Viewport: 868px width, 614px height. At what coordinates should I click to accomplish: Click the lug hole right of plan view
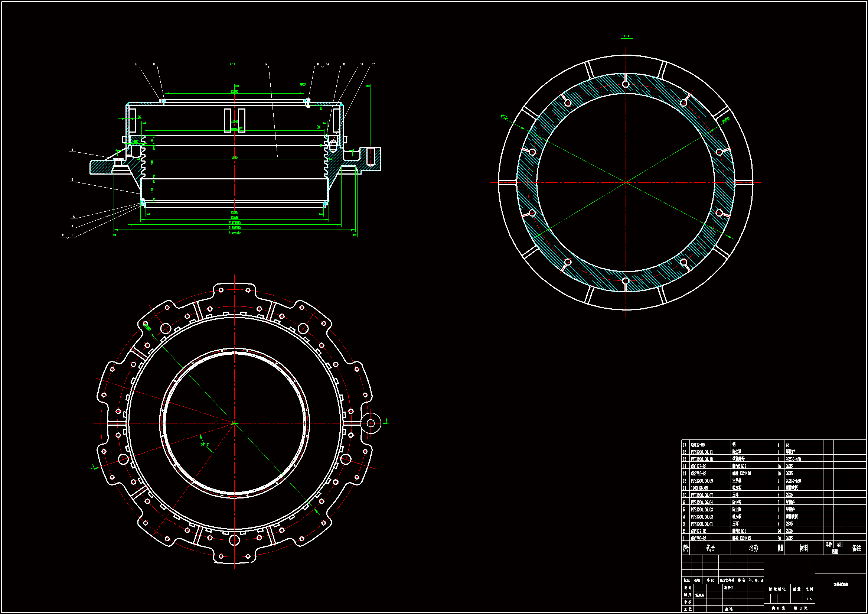coord(371,423)
